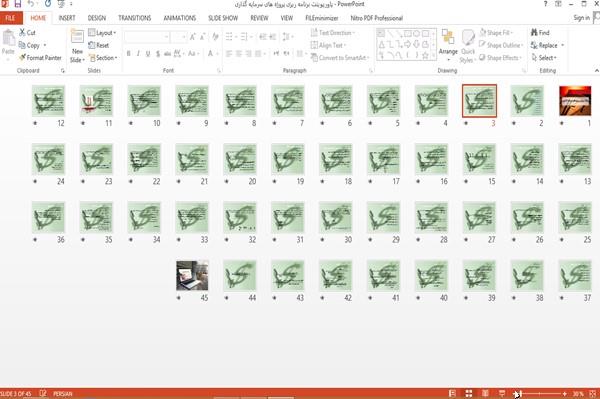Collapse the ribbon using the arrow
Image resolution: width=600 pixels, height=399 pixels.
(x=596, y=70)
